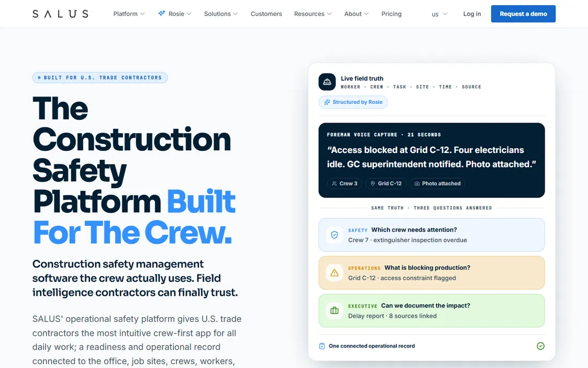Click the hard hat Live field truth icon
Image resolution: width=588 pixels, height=368 pixels.
point(327,82)
